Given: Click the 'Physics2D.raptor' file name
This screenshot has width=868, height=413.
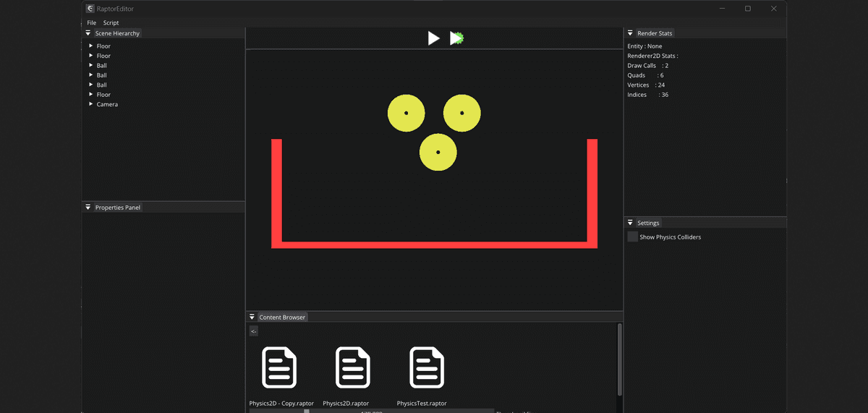Looking at the screenshot, I should tap(346, 403).
